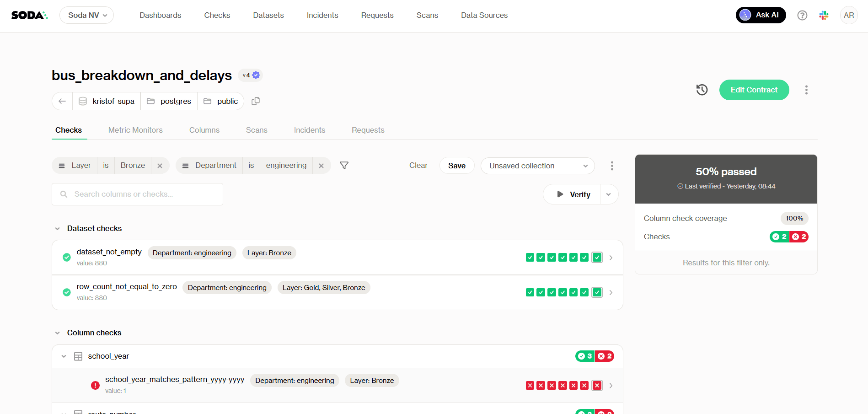The image size is (868, 414).
Task: Collapse the school_year column checks
Action: [64, 356]
